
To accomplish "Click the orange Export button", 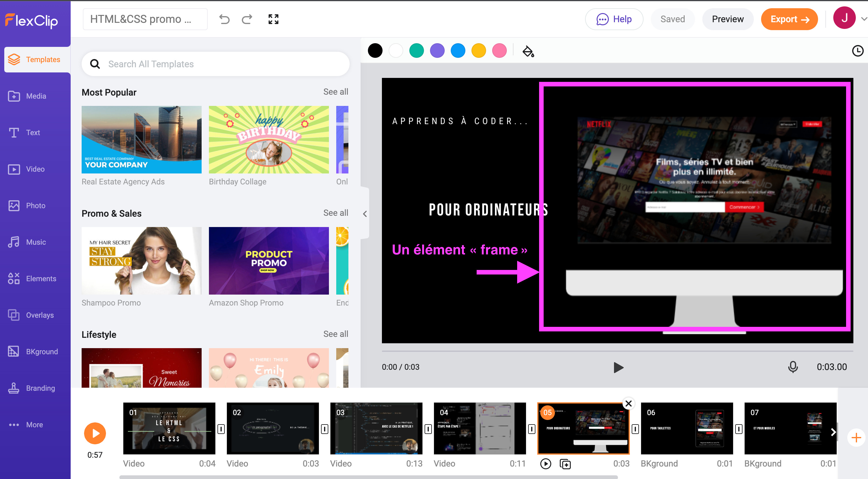I will 789,19.
